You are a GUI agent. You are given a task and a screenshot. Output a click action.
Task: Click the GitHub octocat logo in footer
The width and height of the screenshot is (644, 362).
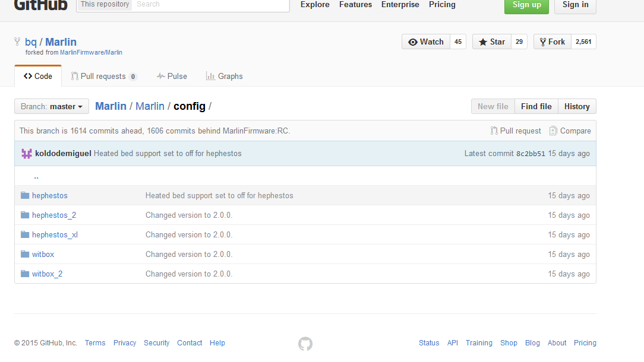click(x=305, y=344)
